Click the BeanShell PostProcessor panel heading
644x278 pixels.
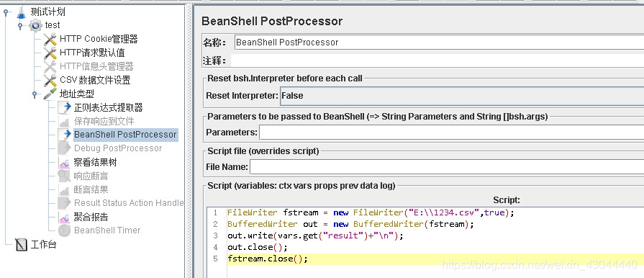point(272,22)
